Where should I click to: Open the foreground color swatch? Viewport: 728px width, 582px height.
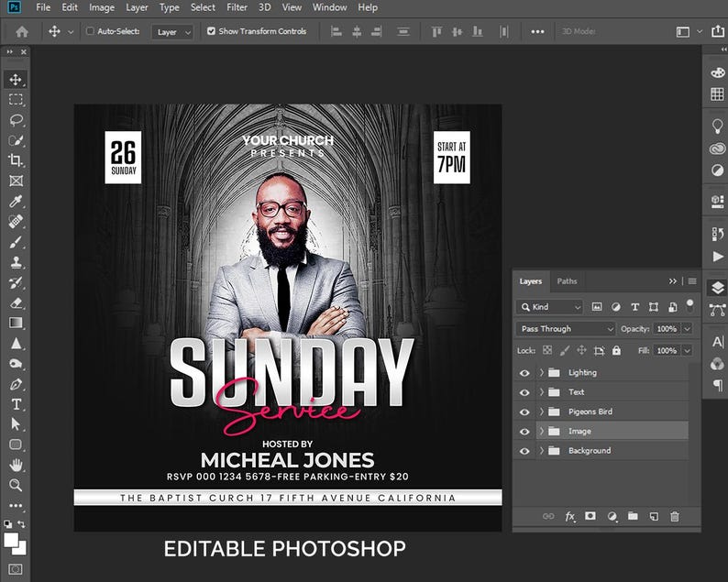click(11, 540)
